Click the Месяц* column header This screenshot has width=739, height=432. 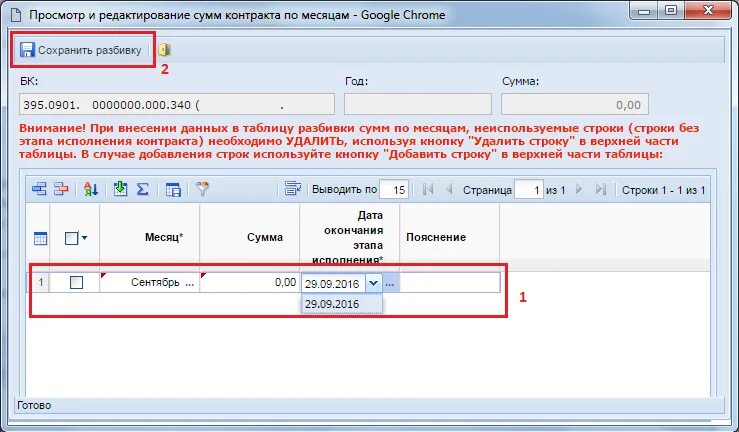[x=150, y=237]
